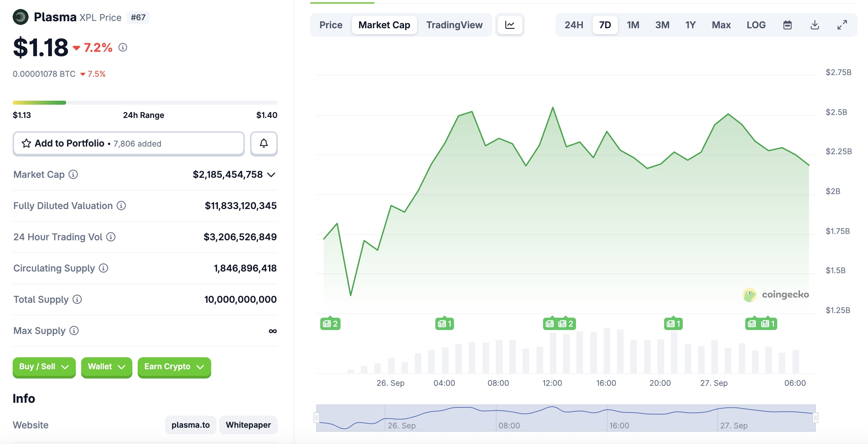Open first news marker near 12:00
This screenshot has width=868, height=444.
[x=550, y=323]
